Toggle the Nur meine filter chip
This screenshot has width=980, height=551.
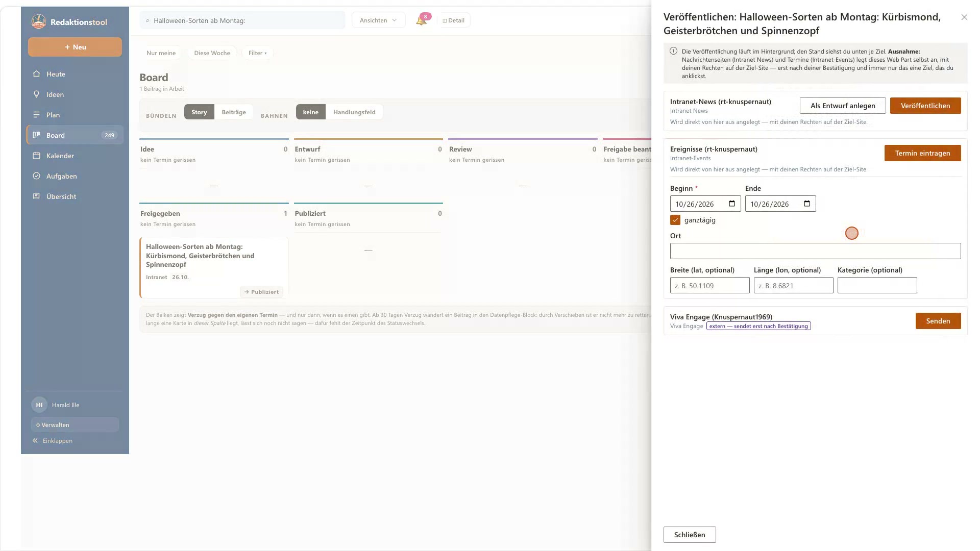161,53
